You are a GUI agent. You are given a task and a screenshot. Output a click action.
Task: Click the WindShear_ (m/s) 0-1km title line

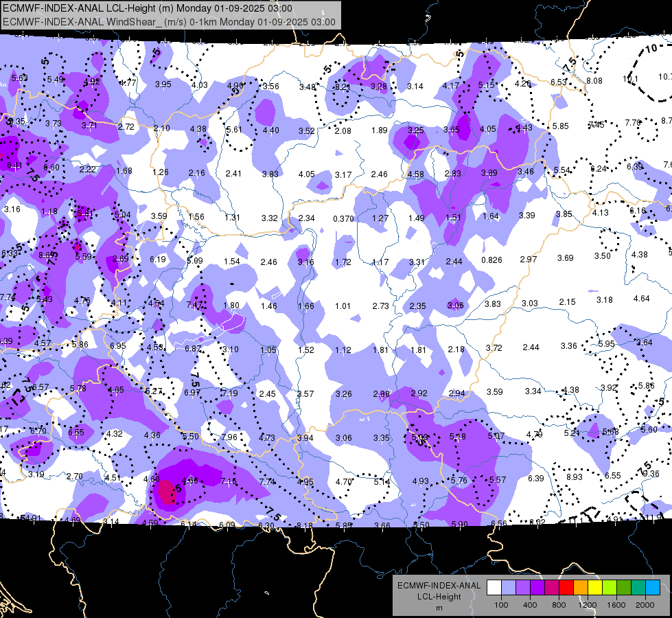(169, 22)
